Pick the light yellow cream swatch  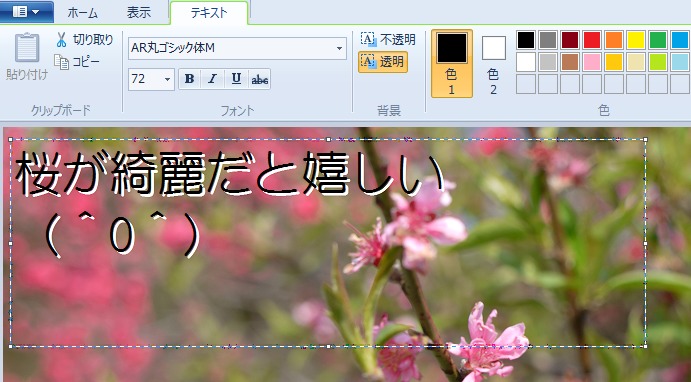[x=636, y=62]
